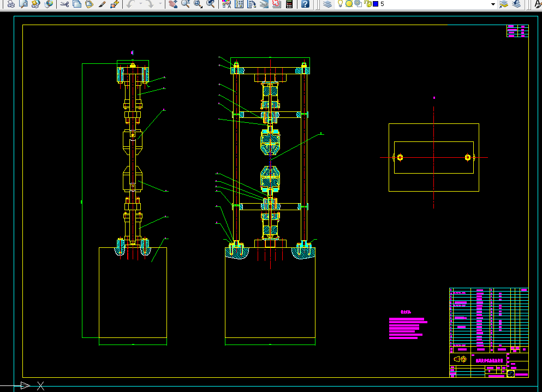Click the Undo arrow

click(130, 4)
